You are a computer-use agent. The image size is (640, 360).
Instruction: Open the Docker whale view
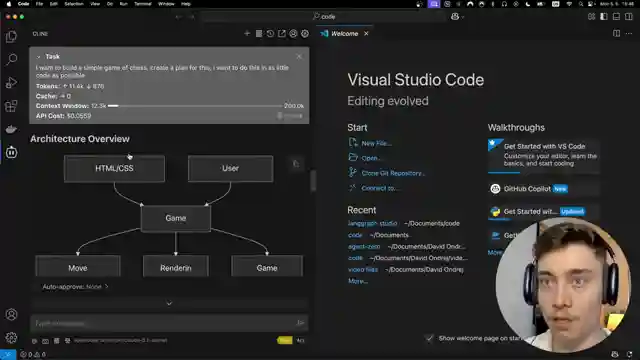coord(11,129)
